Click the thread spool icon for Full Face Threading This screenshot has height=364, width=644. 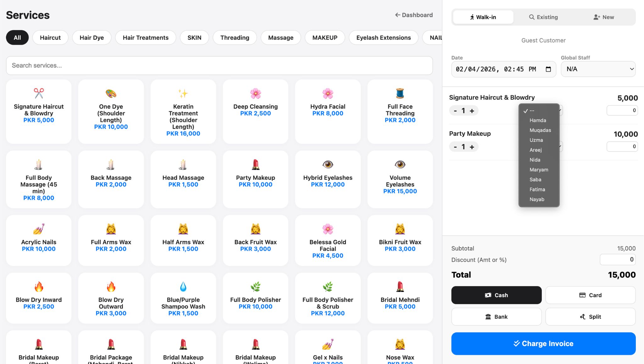[400, 93]
